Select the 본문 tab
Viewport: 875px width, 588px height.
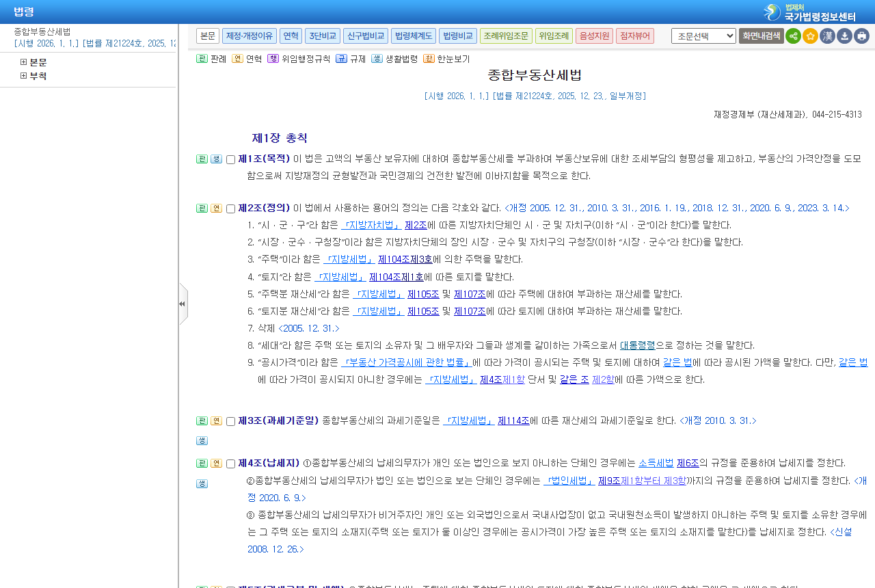208,36
